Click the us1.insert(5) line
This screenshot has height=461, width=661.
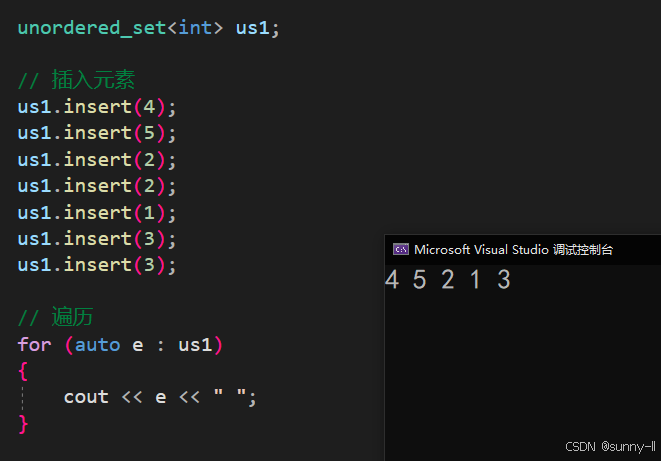[97, 132]
